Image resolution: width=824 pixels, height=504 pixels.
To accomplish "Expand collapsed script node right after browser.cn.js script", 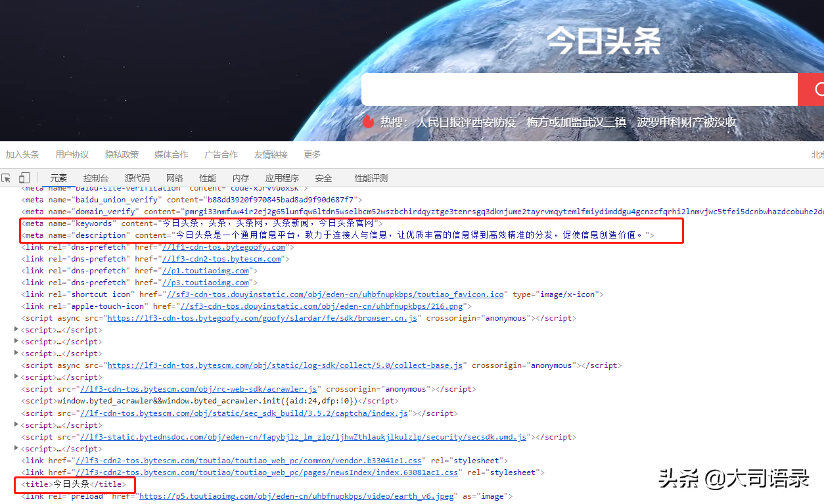I will pos(17,330).
